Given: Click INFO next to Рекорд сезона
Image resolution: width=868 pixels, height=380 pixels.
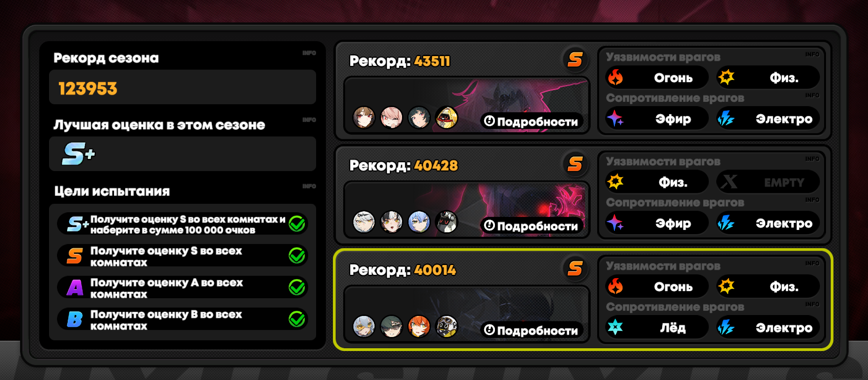Looking at the screenshot, I should [309, 53].
